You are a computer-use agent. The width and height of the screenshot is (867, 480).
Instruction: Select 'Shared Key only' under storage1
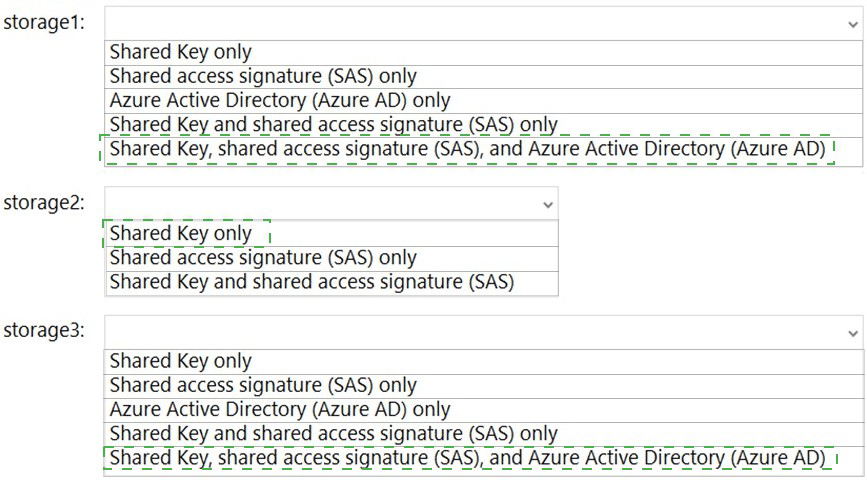click(x=483, y=52)
